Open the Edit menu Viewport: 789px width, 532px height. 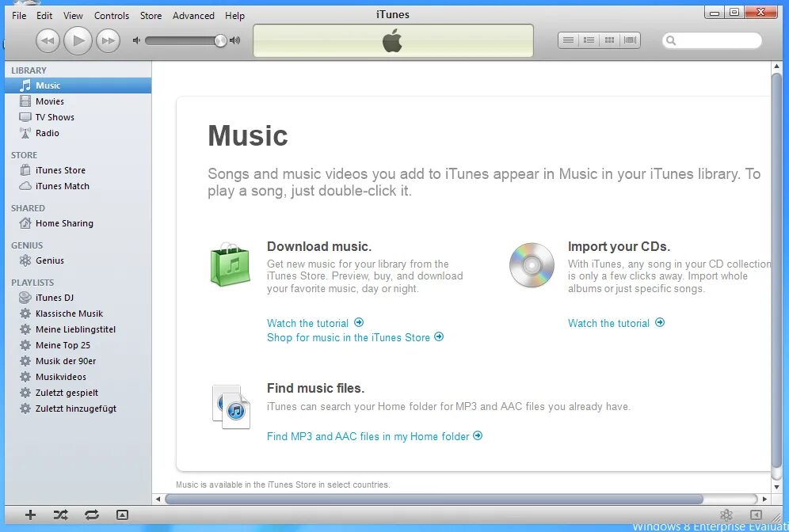[x=44, y=16]
